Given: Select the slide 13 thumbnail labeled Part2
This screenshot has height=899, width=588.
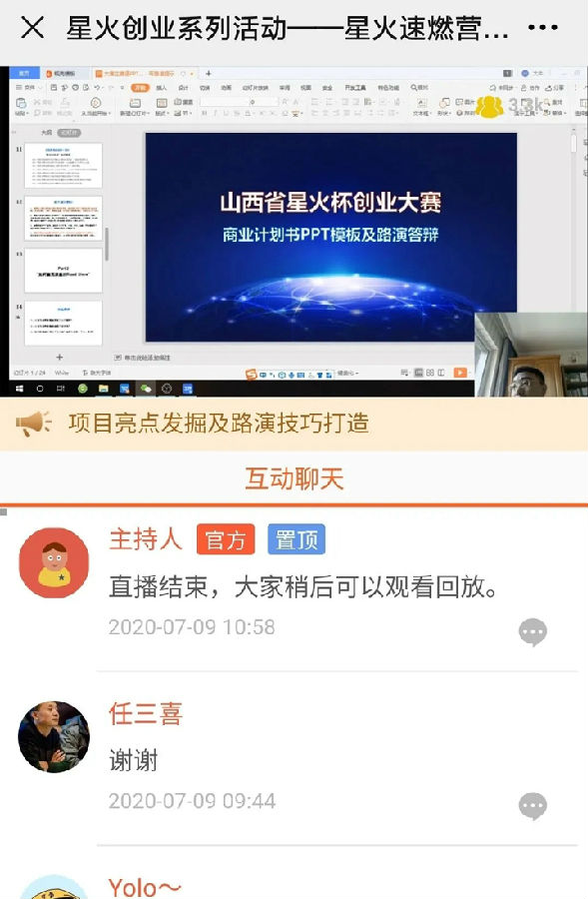Looking at the screenshot, I should pyautogui.click(x=63, y=271).
